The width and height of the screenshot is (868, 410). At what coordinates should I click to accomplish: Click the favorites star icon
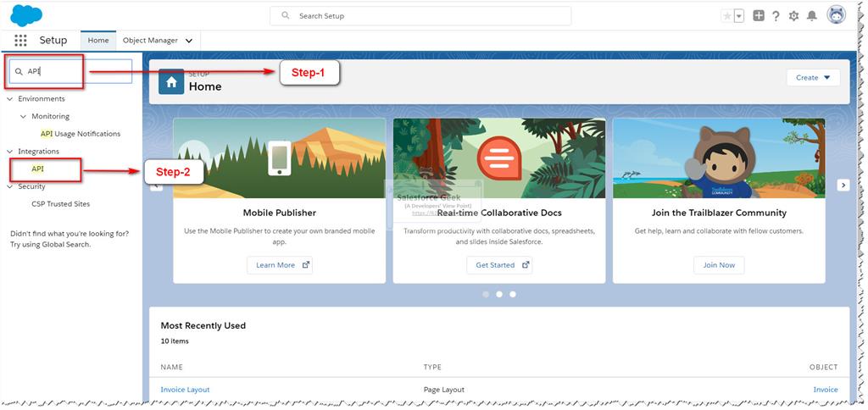726,16
